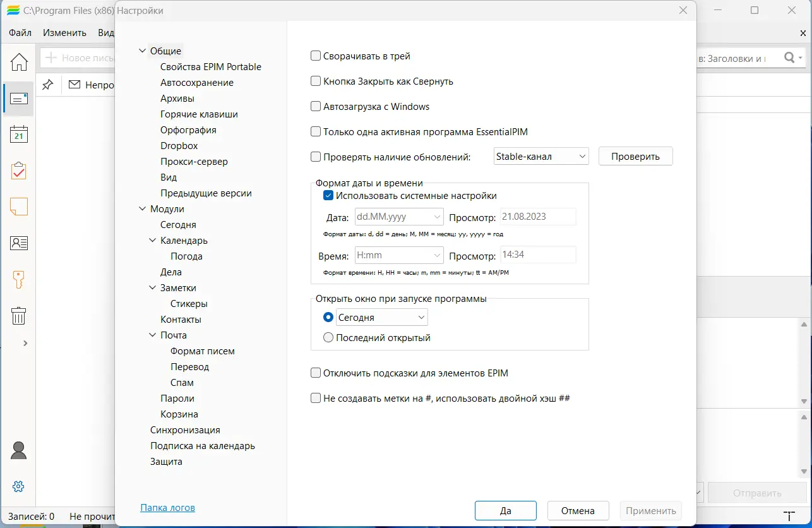Collapse the Заметки tree node chevron
Image resolution: width=812 pixels, height=528 pixels.
[152, 288]
